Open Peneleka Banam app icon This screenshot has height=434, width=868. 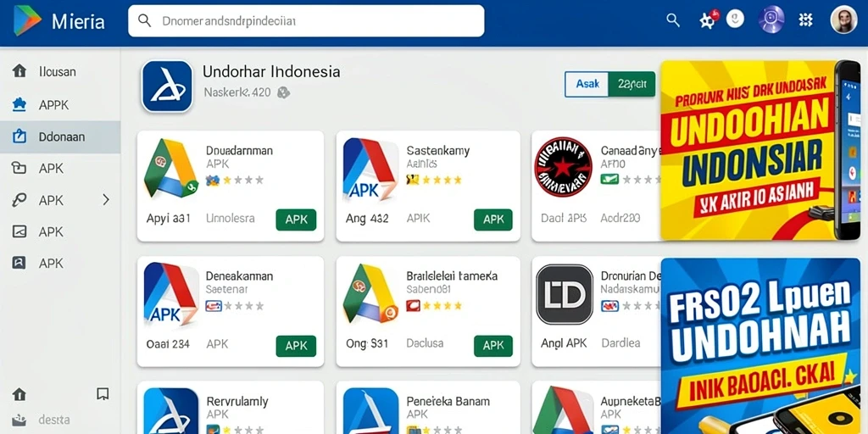coord(370,411)
